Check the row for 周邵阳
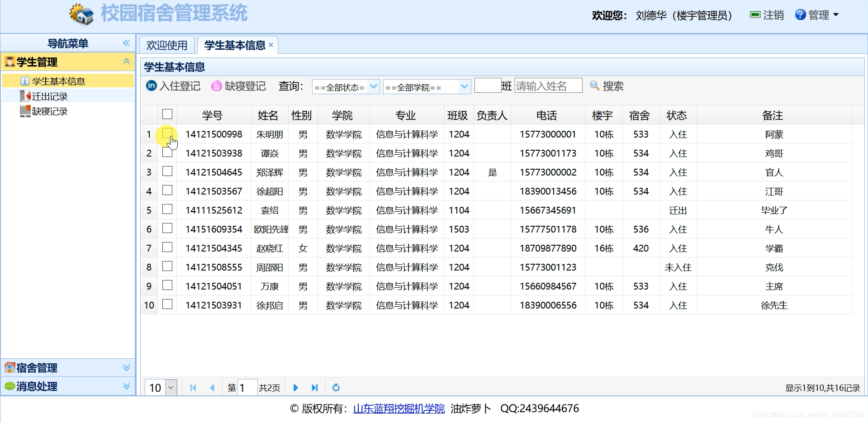Viewport: 868px width, 423px height. pos(167,266)
